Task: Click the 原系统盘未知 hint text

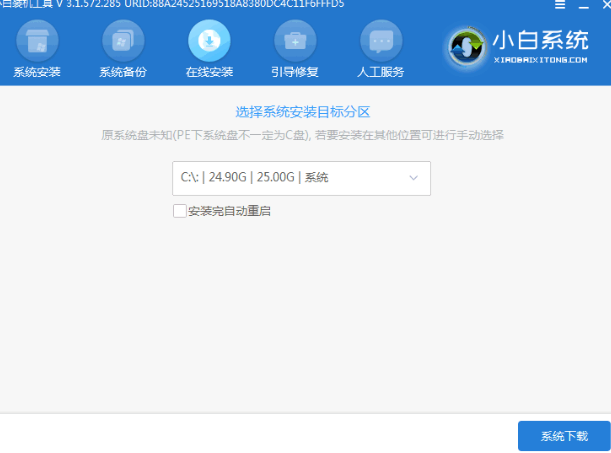Action: (x=302, y=135)
